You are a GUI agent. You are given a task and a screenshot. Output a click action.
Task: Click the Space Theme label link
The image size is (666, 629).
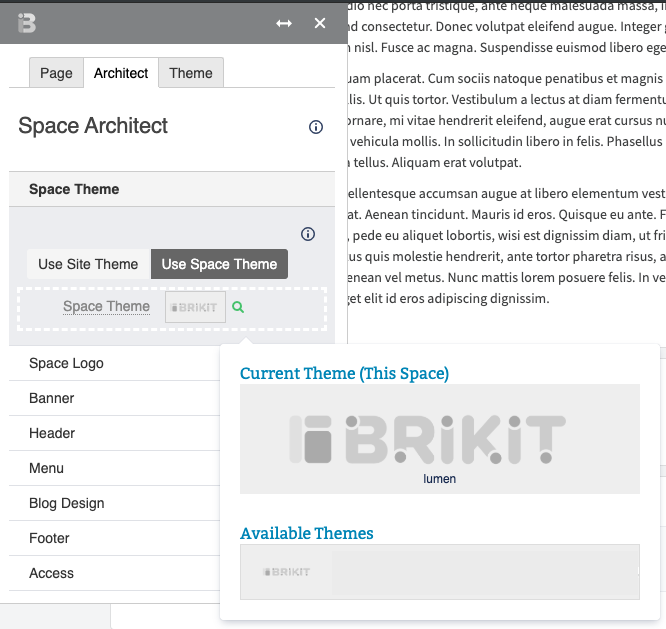pos(106,306)
